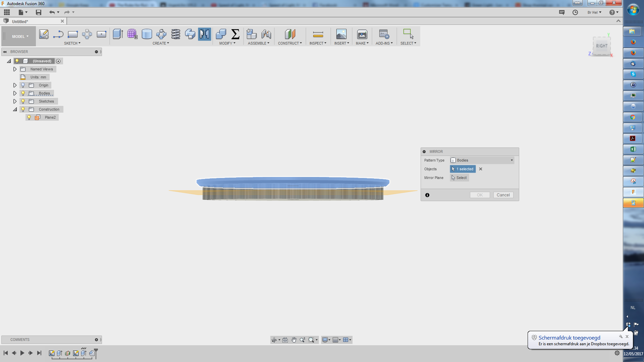Open the Measure tool under Inspect
Image resolution: width=644 pixels, height=362 pixels.
coord(318,34)
